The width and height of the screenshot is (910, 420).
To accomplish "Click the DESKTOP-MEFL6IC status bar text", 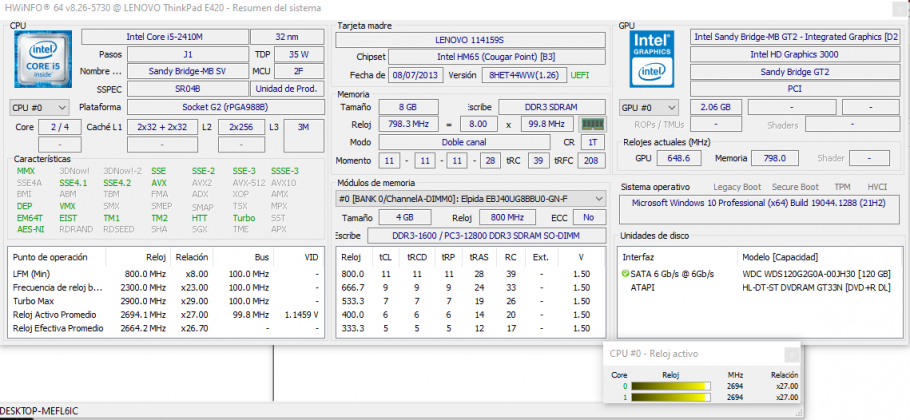I will pyautogui.click(x=39, y=411).
